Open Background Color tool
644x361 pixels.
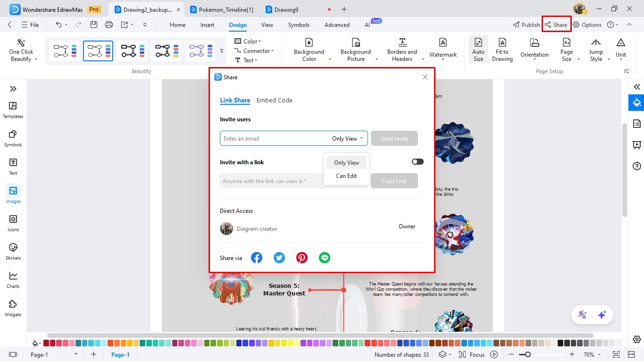(309, 50)
